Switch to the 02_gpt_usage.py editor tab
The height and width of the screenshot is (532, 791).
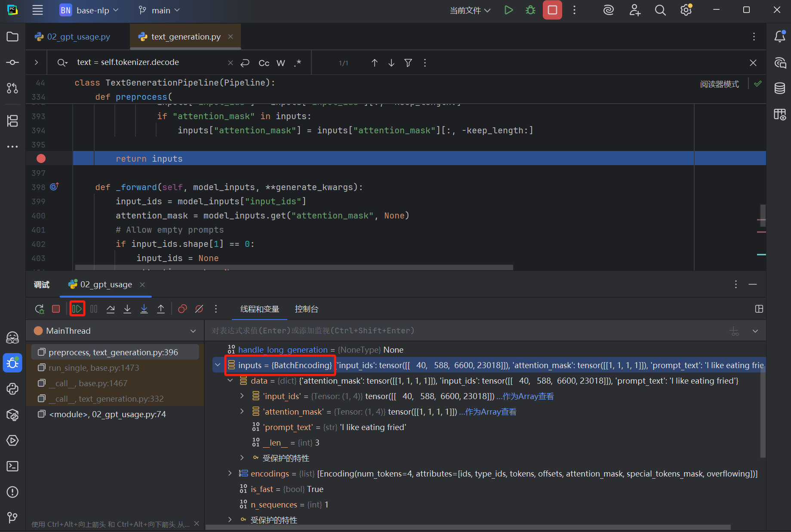pos(78,37)
